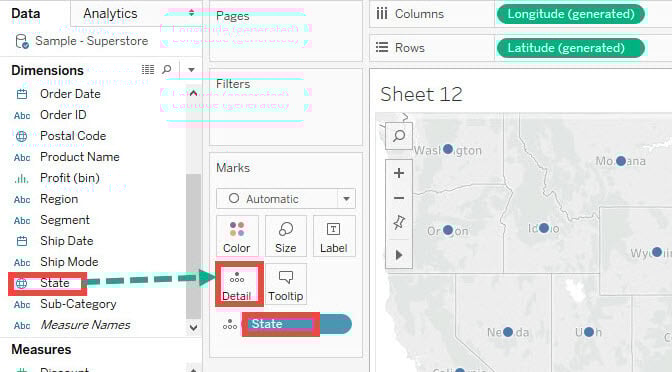
Task: Search fields with the Dimensions magnifier icon
Action: pyautogui.click(x=167, y=69)
